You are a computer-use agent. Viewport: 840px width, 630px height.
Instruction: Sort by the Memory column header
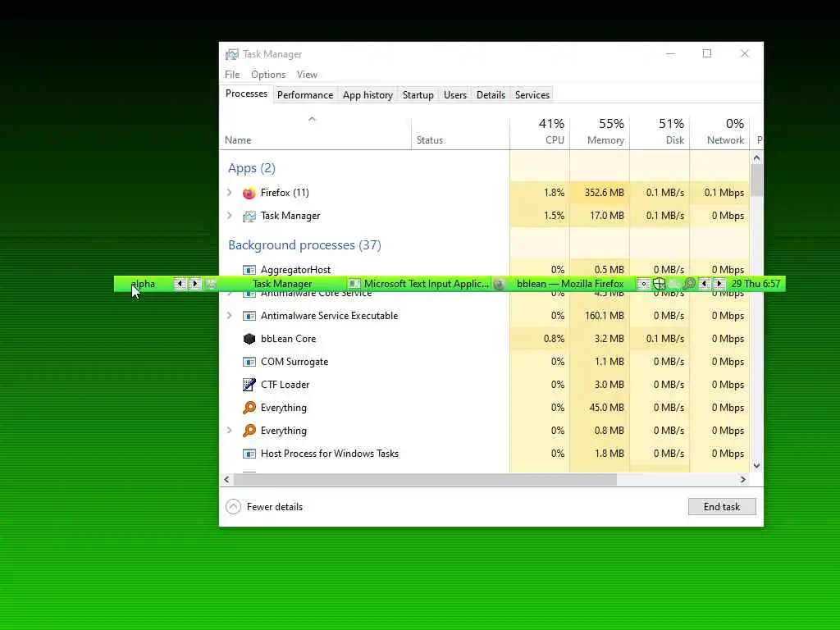coord(600,132)
